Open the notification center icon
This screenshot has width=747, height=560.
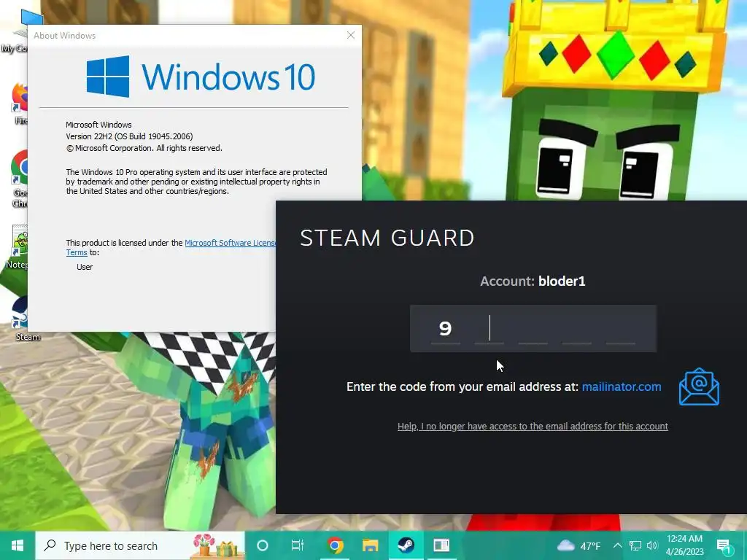point(724,545)
